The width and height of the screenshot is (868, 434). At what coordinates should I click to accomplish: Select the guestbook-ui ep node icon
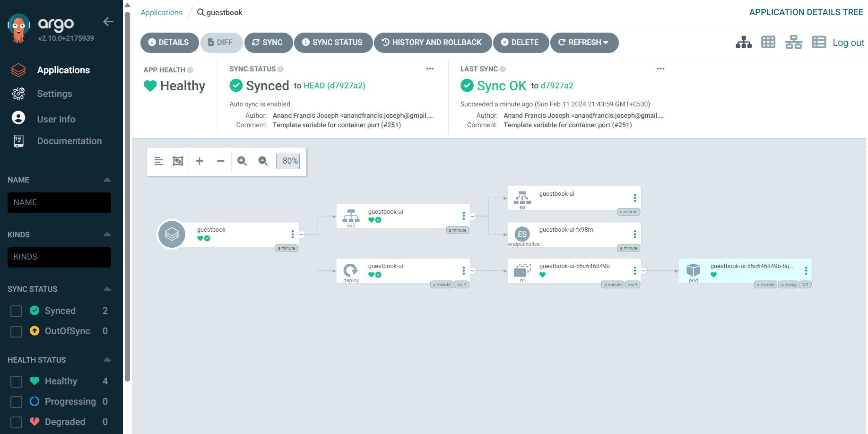tap(522, 198)
